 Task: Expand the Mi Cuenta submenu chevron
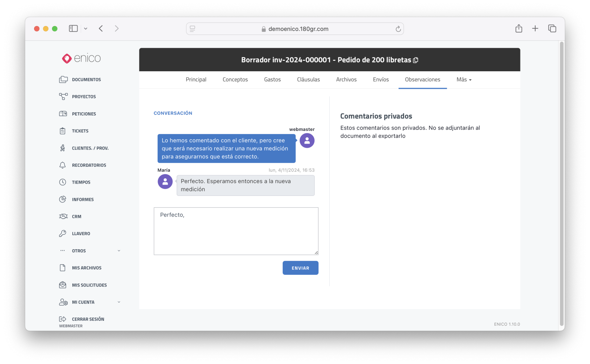pos(119,302)
